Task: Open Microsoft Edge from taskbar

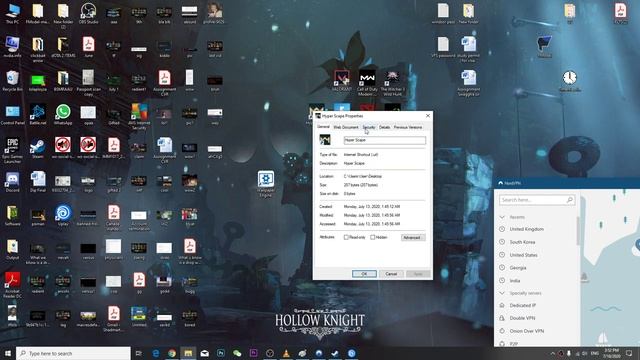Action: tap(156, 353)
